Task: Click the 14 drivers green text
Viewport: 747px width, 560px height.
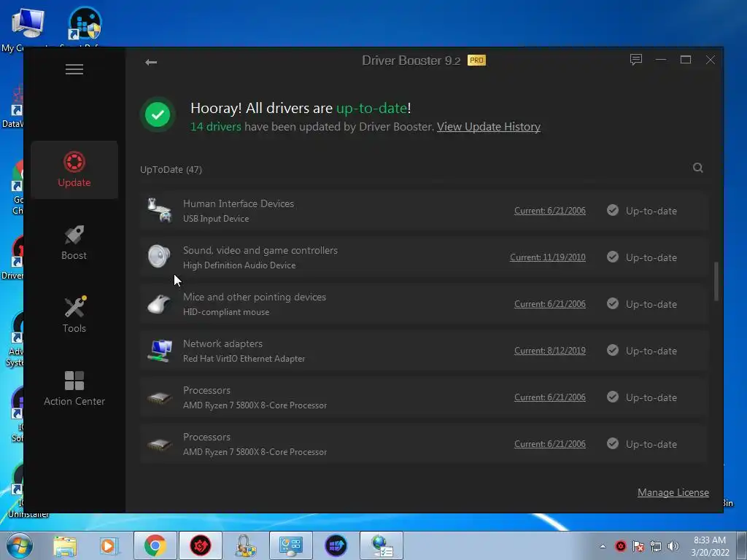Action: [x=216, y=127]
